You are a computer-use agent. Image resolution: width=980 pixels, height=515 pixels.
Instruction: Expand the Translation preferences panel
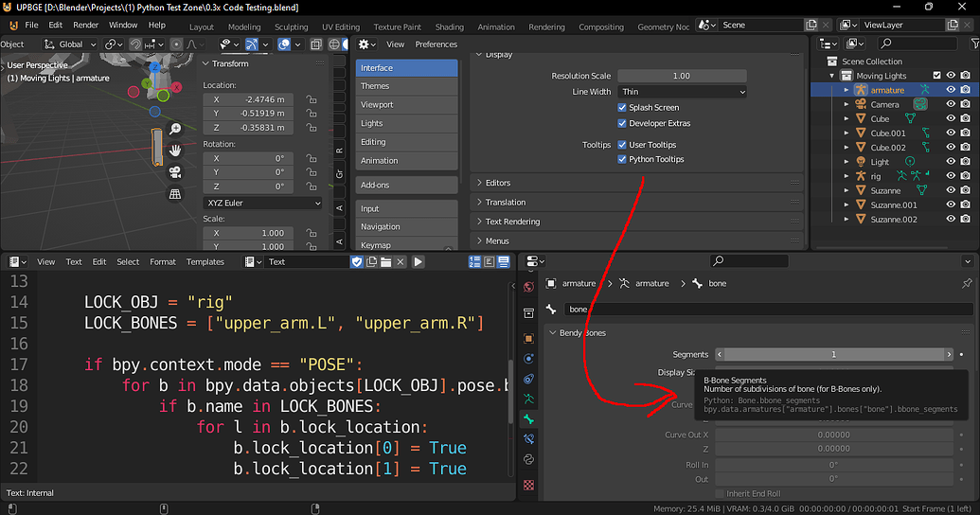tap(635, 203)
